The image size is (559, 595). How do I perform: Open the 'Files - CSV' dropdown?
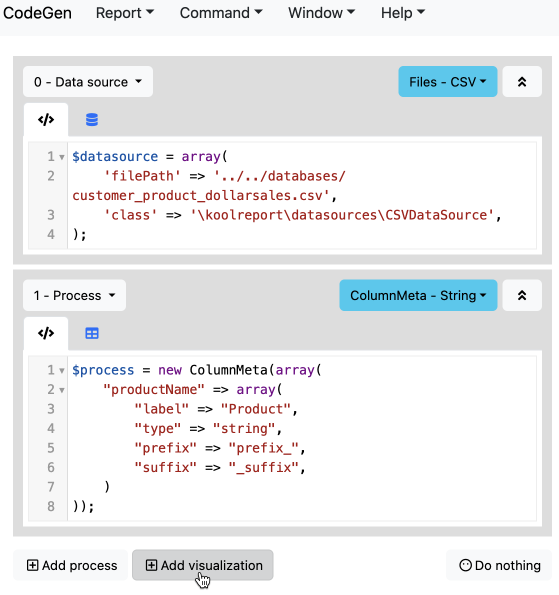pos(448,82)
